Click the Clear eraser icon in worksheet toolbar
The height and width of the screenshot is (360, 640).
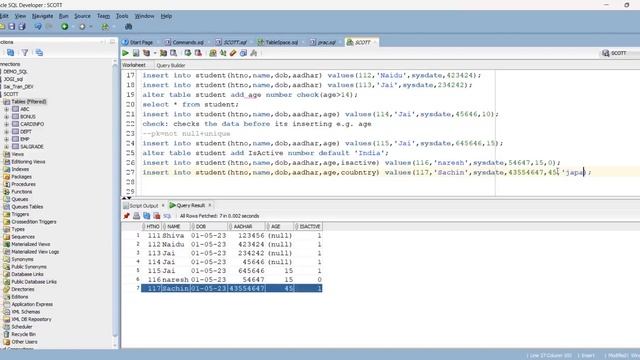233,53
